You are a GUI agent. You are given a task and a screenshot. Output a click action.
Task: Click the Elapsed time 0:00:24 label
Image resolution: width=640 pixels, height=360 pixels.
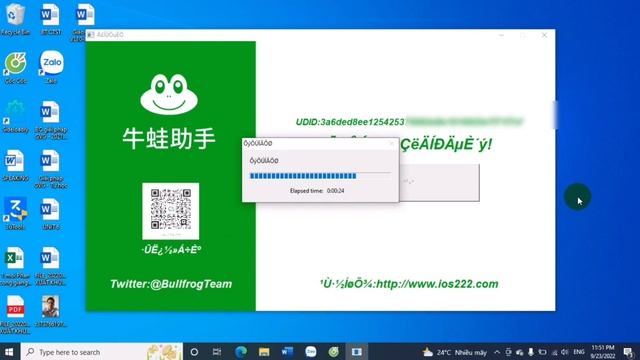317,191
